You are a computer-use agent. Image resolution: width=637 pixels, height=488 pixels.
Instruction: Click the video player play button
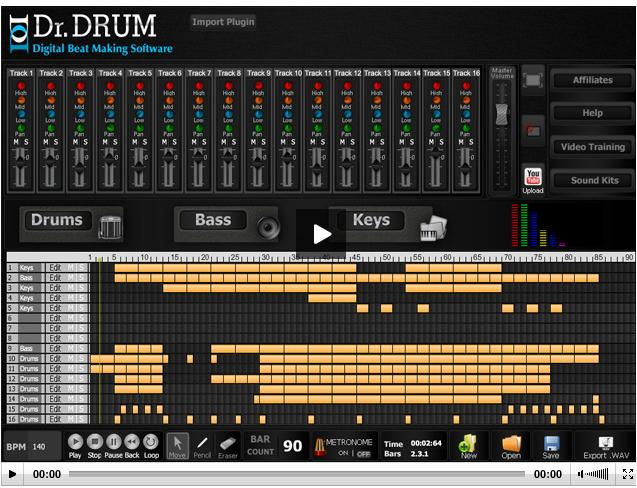pyautogui.click(x=12, y=474)
